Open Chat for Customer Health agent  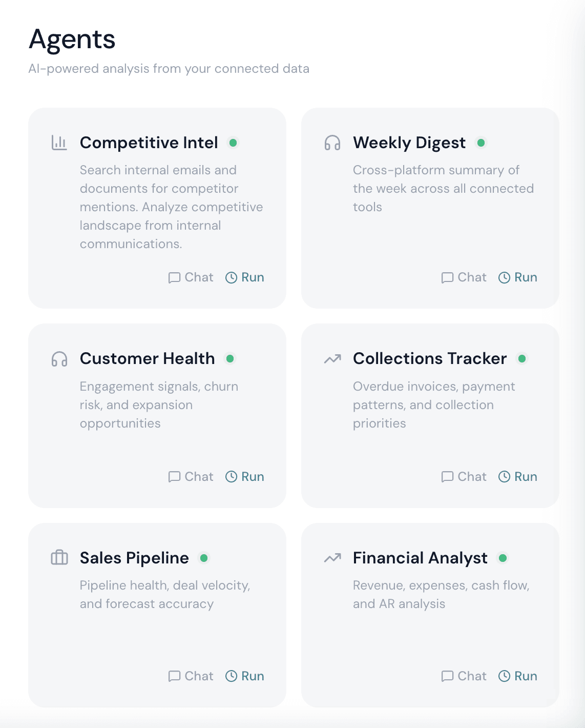pos(191,477)
